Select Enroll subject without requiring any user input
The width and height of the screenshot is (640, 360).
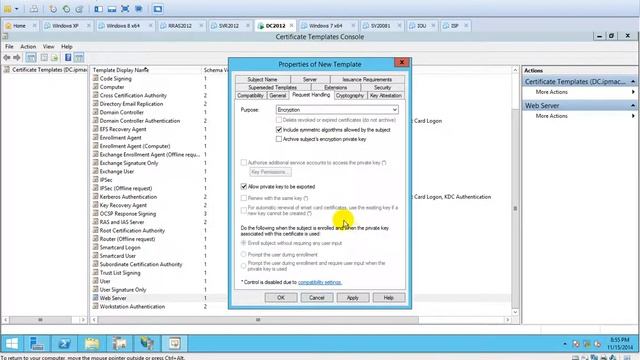point(244,243)
